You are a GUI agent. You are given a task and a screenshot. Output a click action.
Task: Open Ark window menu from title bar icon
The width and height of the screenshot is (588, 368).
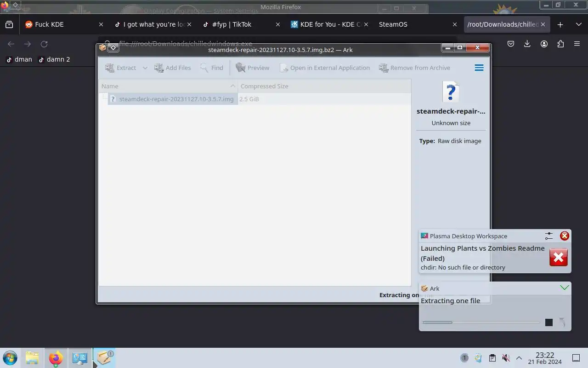tap(103, 47)
